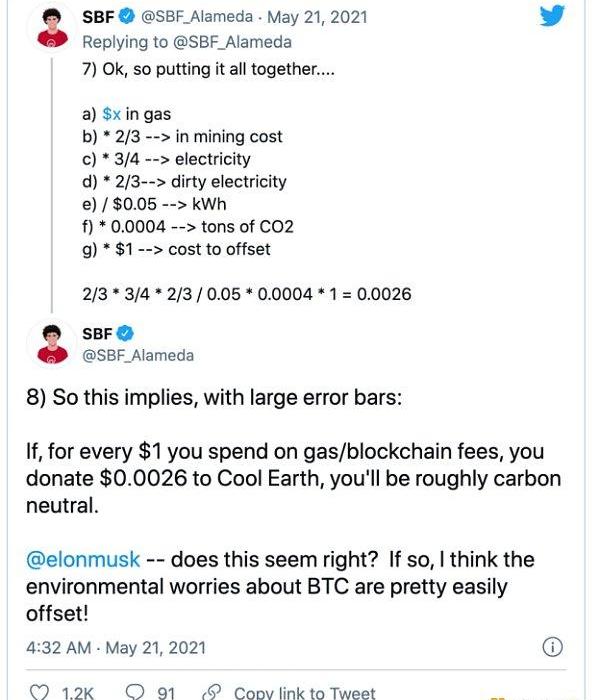
Task: Click the verified badge in the top tweet header
Action: [127, 17]
